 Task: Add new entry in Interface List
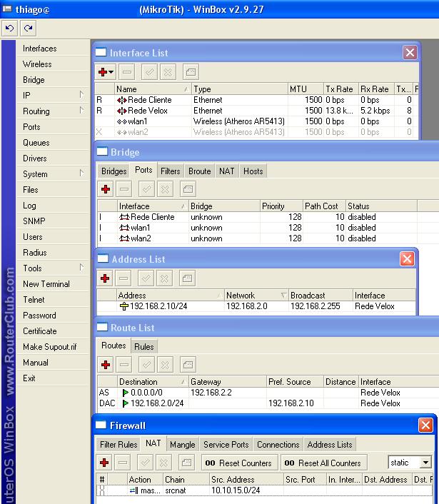106,72
